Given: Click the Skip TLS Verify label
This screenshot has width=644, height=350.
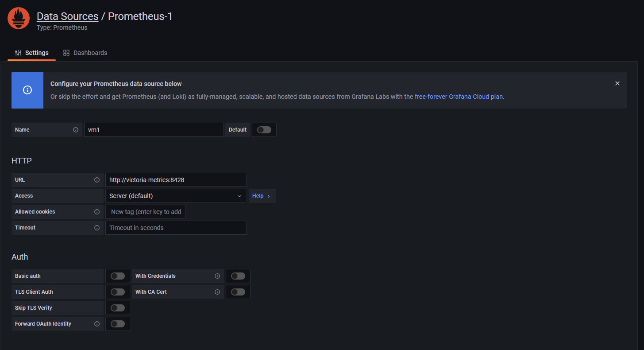Looking at the screenshot, I should click(34, 308).
